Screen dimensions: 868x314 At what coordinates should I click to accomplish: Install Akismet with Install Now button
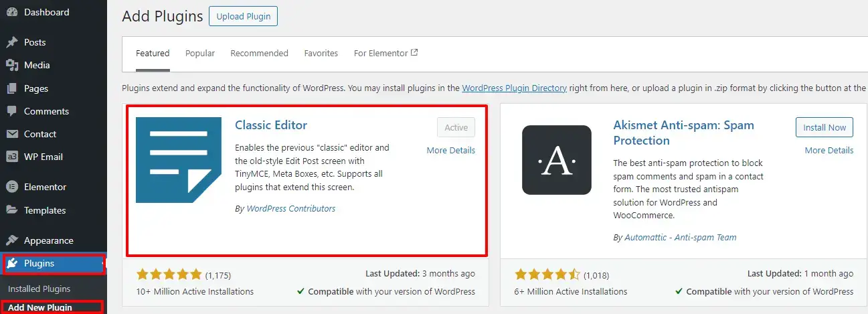tap(824, 127)
